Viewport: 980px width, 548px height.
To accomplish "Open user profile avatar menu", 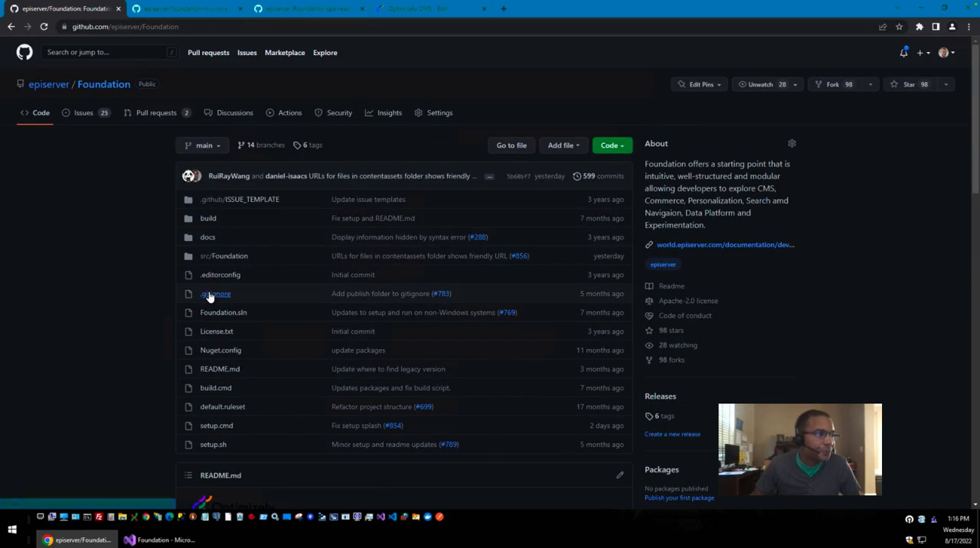I will click(946, 53).
